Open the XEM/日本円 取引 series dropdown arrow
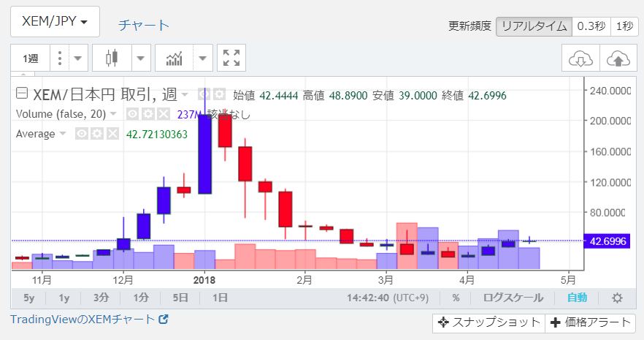The height and width of the screenshot is (340, 644). pyautogui.click(x=185, y=95)
